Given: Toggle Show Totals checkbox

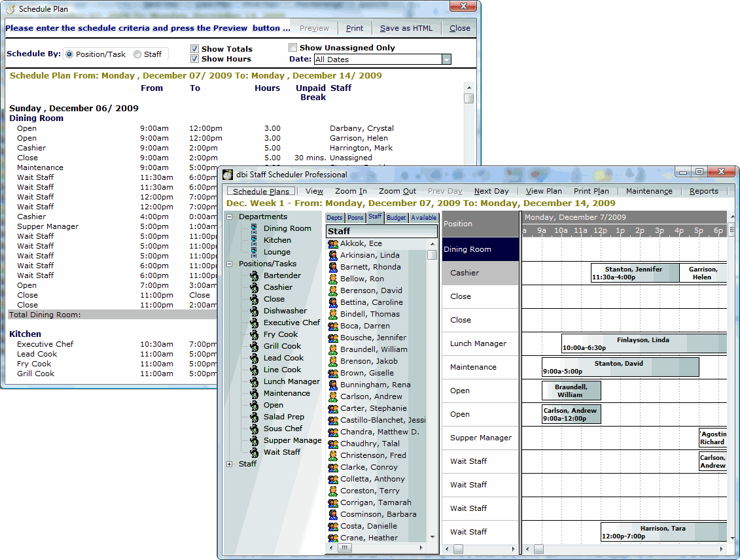Looking at the screenshot, I should (194, 48).
